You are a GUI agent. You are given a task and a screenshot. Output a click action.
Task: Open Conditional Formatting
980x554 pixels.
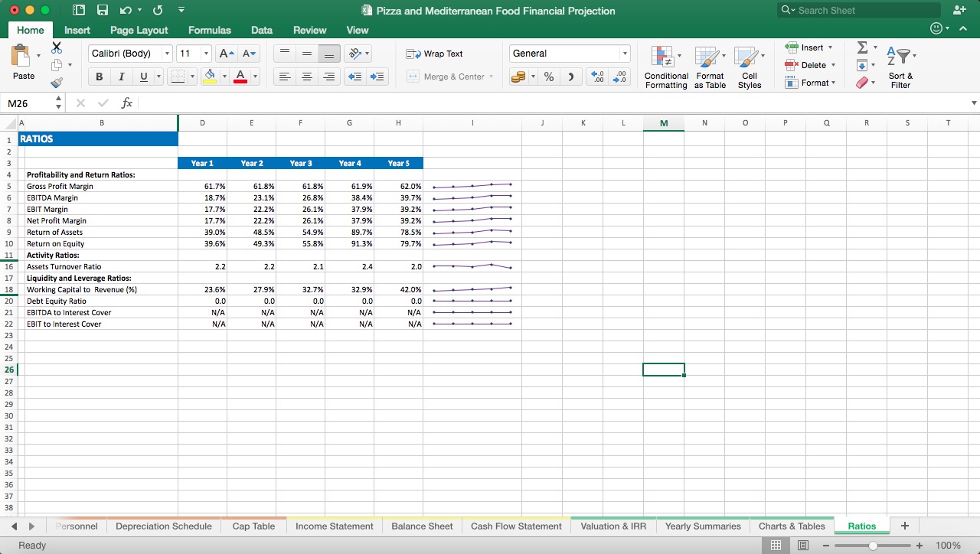click(x=666, y=67)
